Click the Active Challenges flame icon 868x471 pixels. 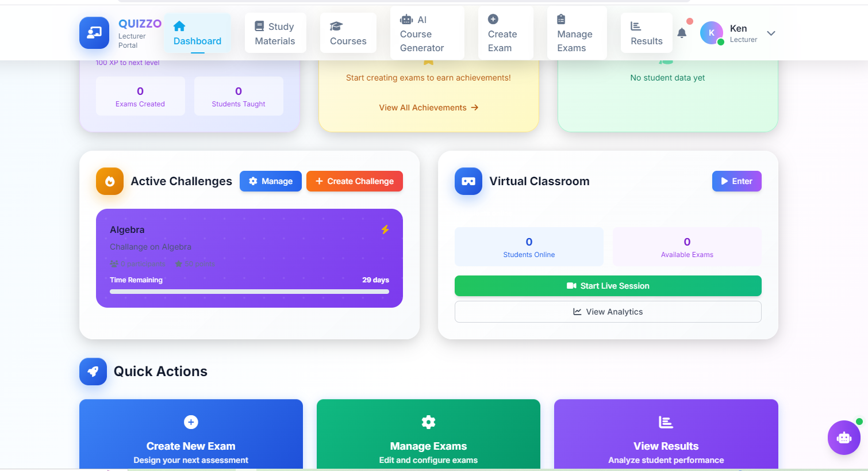(110, 181)
